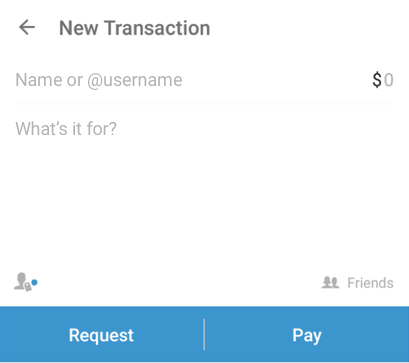The height and width of the screenshot is (363, 409).
Task: Tap the person-with-tag icon at bottom left
Action: [23, 282]
